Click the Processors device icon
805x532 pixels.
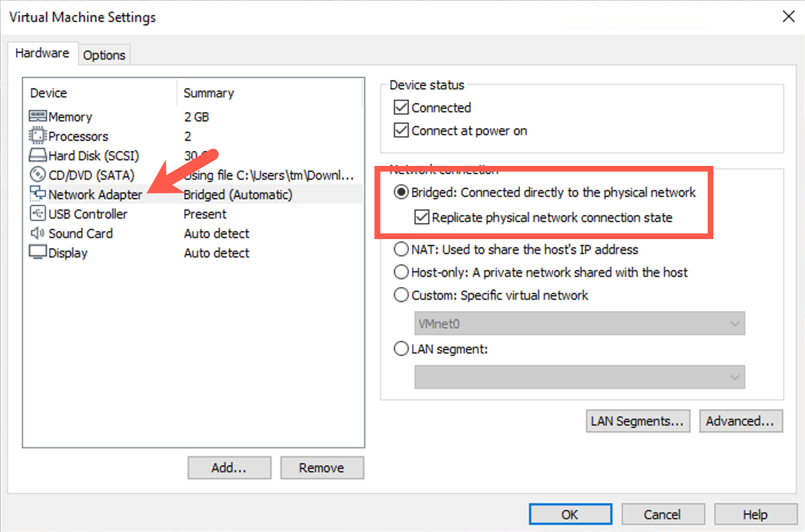tap(37, 136)
